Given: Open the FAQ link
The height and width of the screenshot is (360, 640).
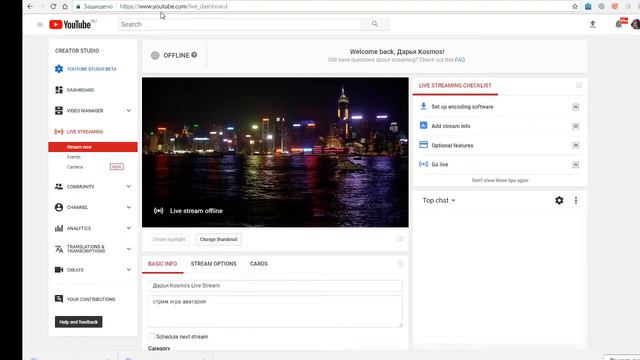Looking at the screenshot, I should click(460, 60).
